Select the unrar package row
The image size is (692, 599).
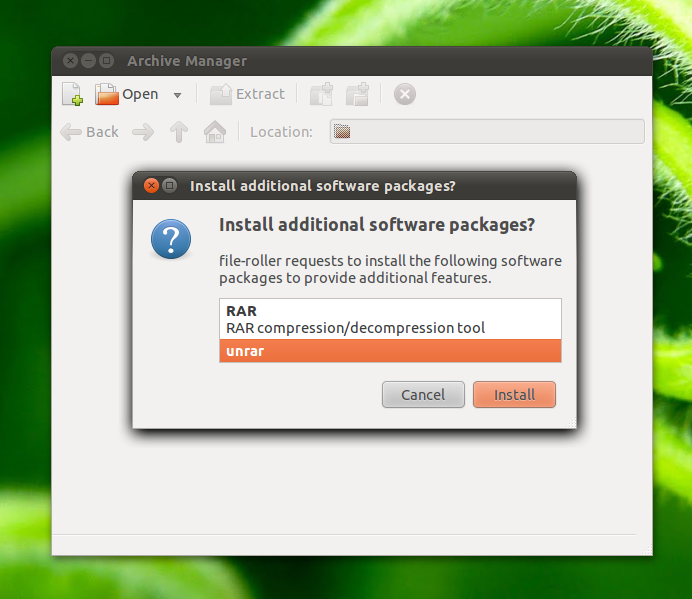390,351
